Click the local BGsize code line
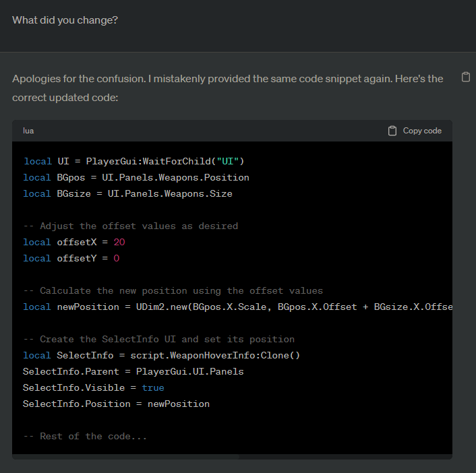 point(127,193)
